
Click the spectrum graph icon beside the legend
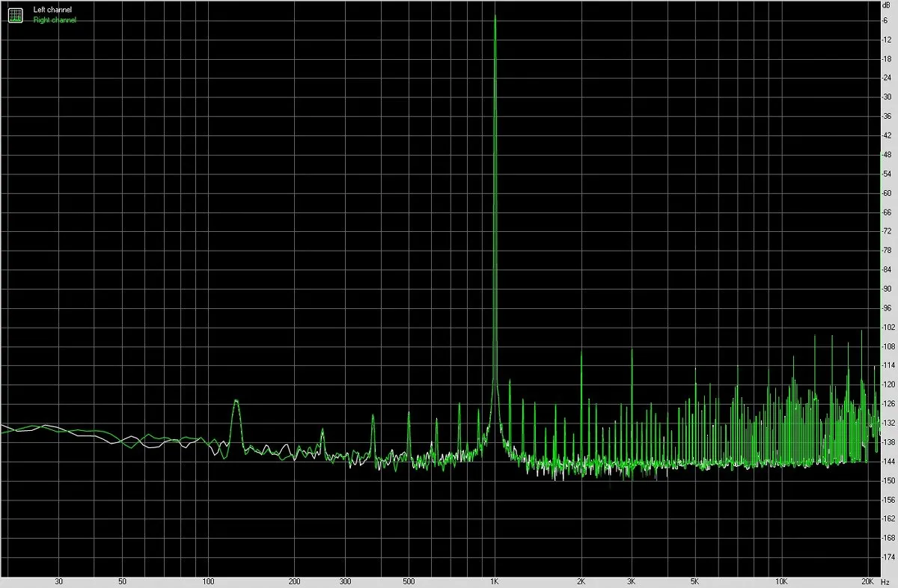coord(16,15)
